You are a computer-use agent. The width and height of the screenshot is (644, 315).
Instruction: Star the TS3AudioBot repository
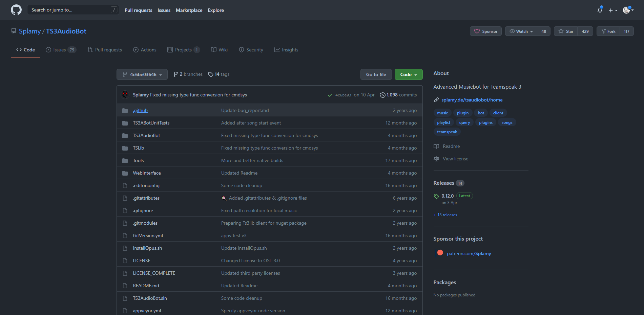(x=566, y=31)
